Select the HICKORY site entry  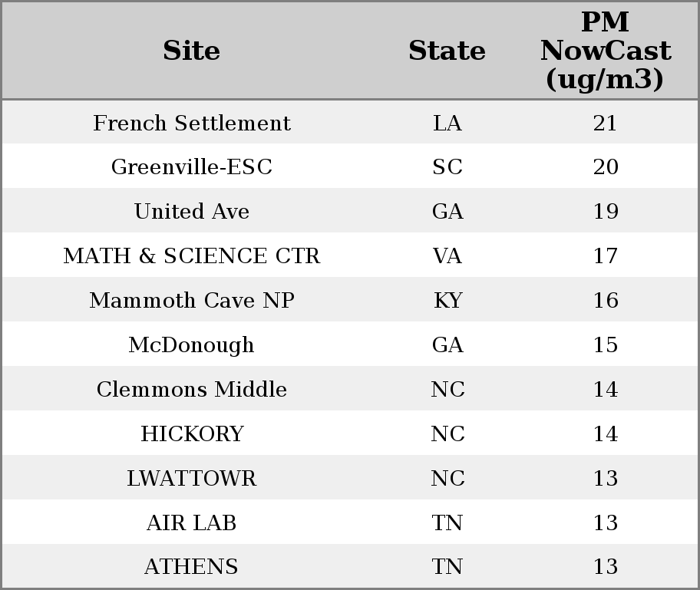click(x=192, y=433)
